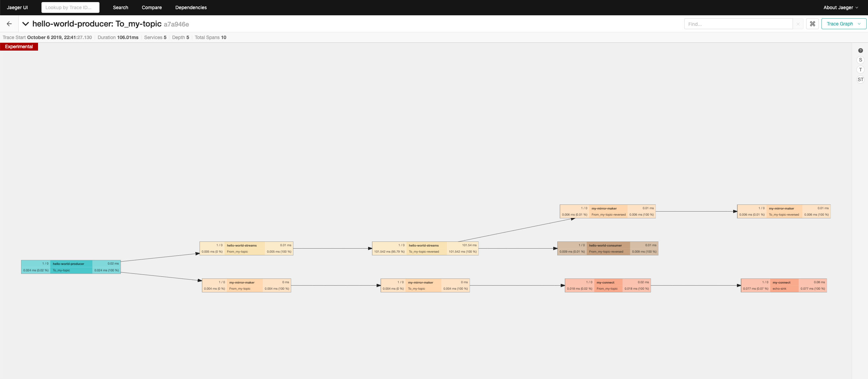Open the Dependencies menu item
Image resolution: width=868 pixels, height=379 pixels.
click(x=191, y=7)
